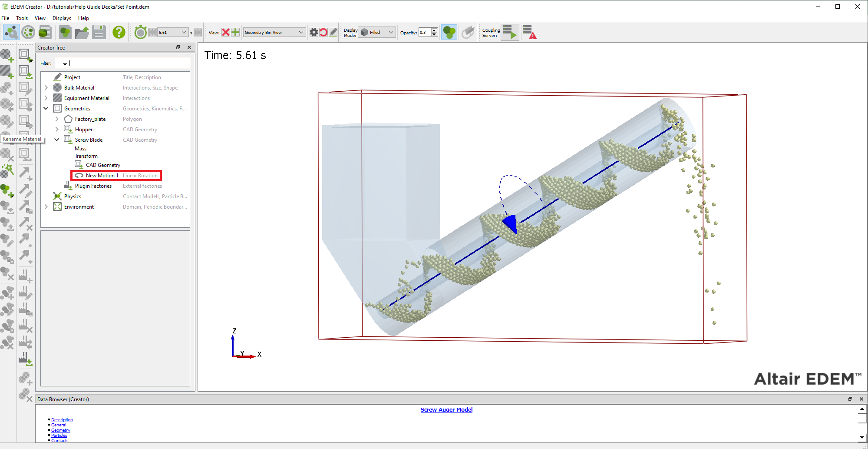Expand the Bulk Material tree node
The image size is (868, 449).
point(46,88)
